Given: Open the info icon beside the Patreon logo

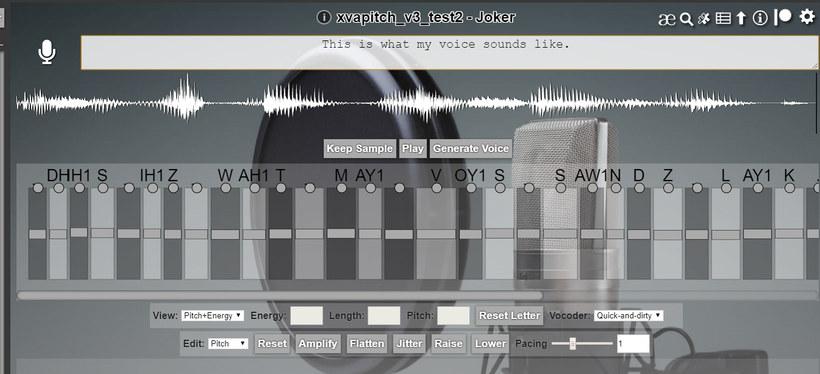Looking at the screenshot, I should (759, 18).
